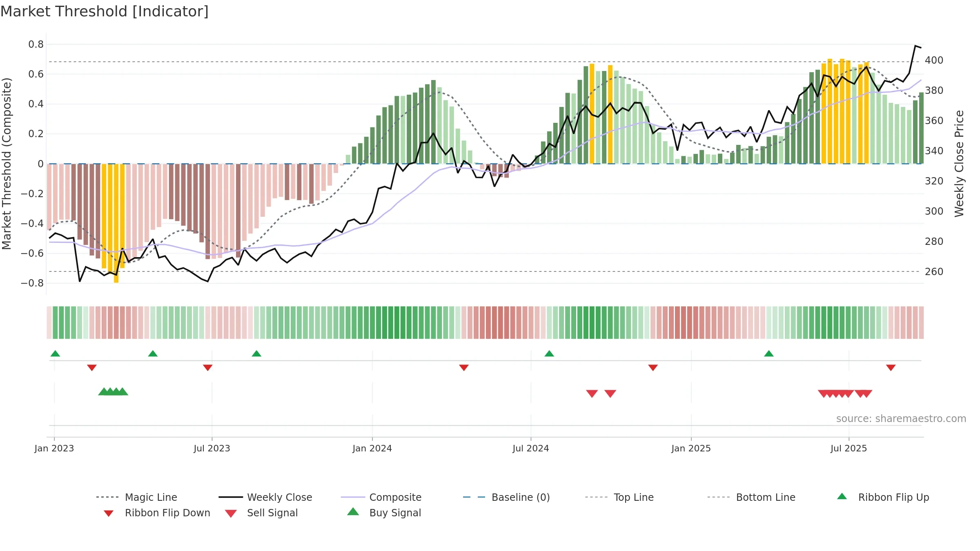The width and height of the screenshot is (980, 551).
Task: Click the Jul 2023 x-axis label
Action: 212,448
